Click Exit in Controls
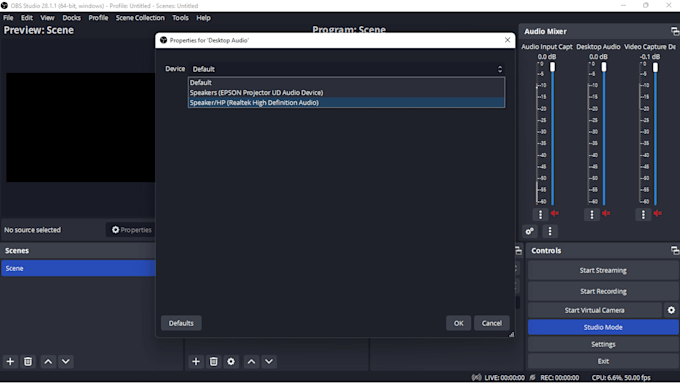The width and height of the screenshot is (680, 383). tap(603, 361)
